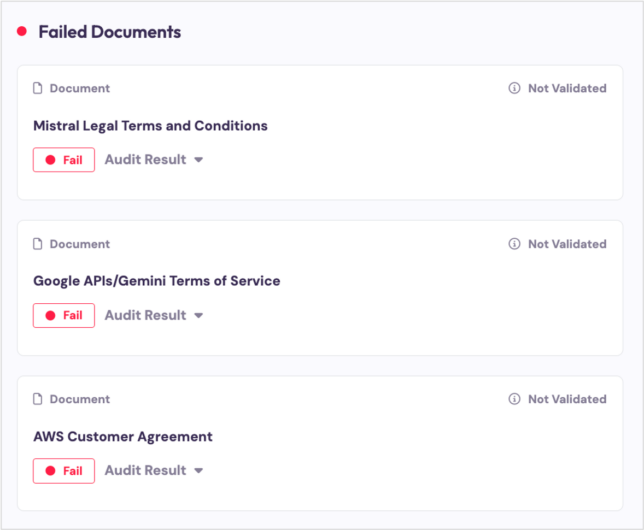Click Fail badge on AWS Customer Agreement
Screen dimensions: 644x530
tap(64, 470)
